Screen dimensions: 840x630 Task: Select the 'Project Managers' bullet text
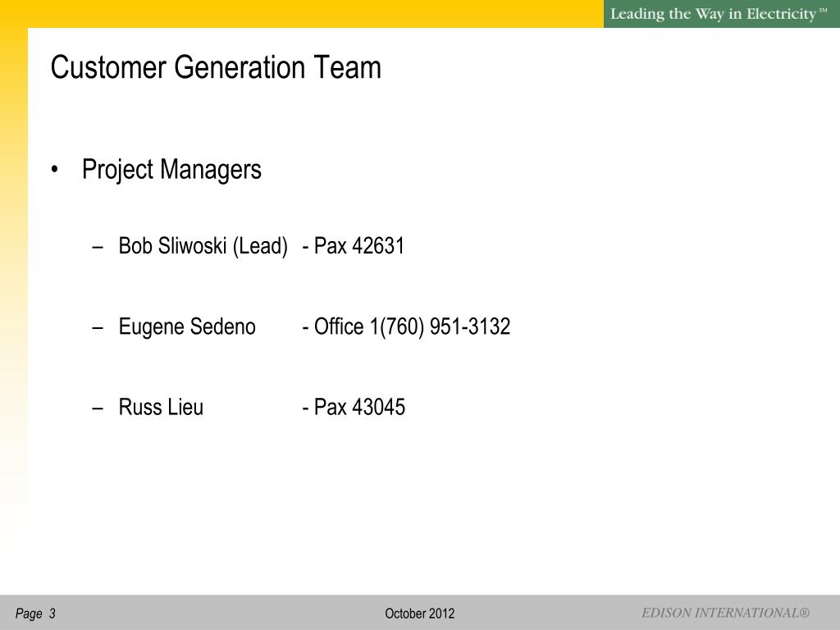[x=171, y=170]
